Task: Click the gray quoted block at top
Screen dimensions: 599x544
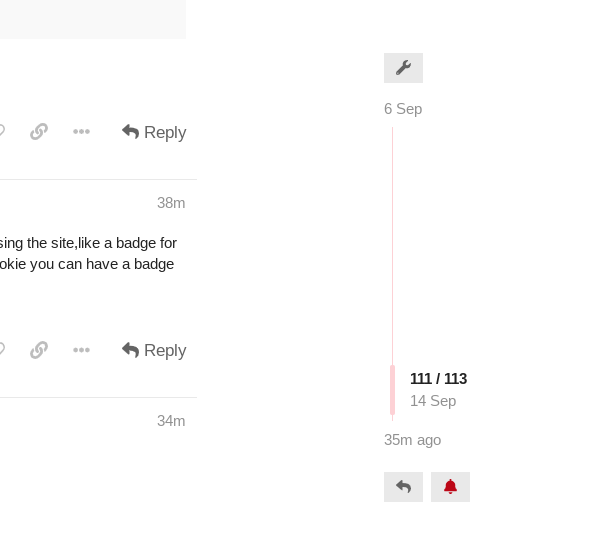Action: (x=93, y=19)
